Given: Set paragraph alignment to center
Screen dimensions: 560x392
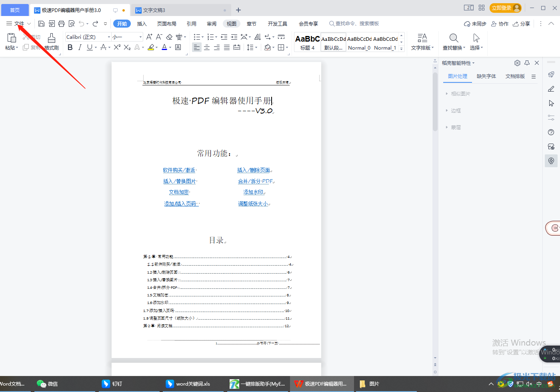Looking at the screenshot, I should [207, 47].
